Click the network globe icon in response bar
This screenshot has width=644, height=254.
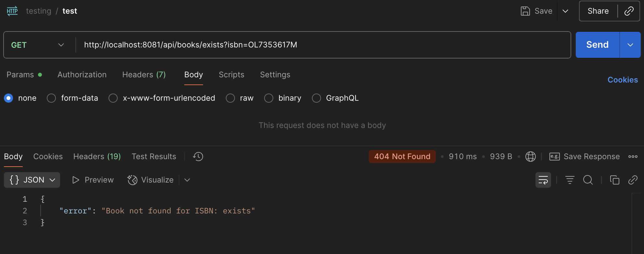click(530, 157)
